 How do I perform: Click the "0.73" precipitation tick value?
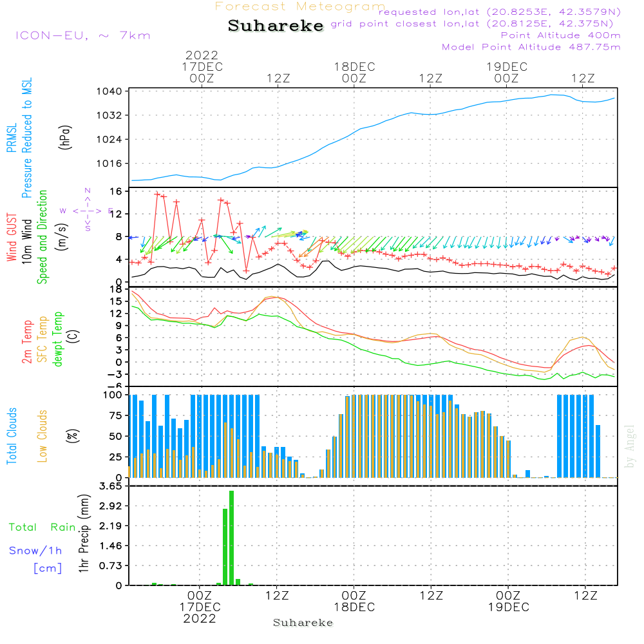pyautogui.click(x=111, y=566)
